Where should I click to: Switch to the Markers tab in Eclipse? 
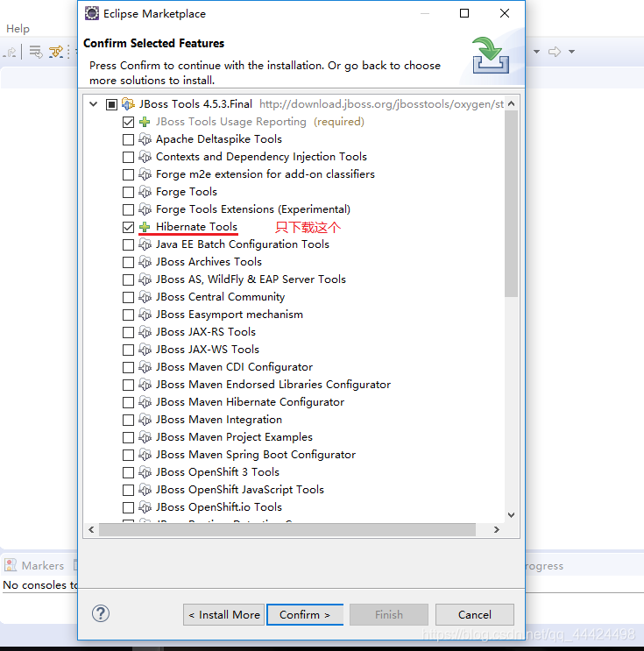click(34, 565)
